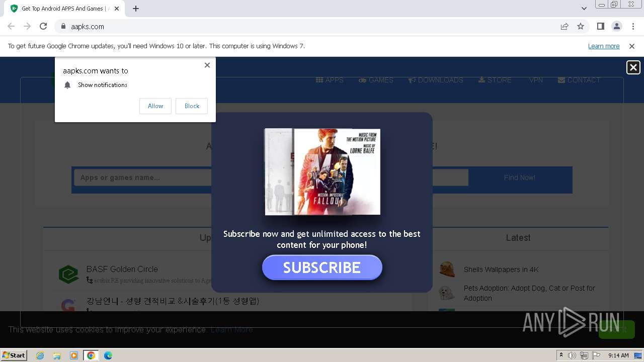Screen dimensions: 644x362
Task: Click the address bar URL aapks.com
Action: pos(88,26)
